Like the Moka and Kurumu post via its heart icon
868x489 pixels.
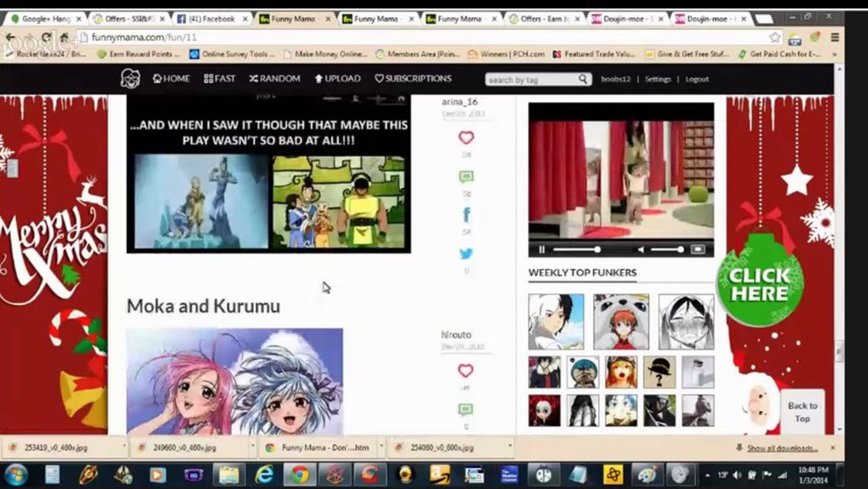point(466,371)
